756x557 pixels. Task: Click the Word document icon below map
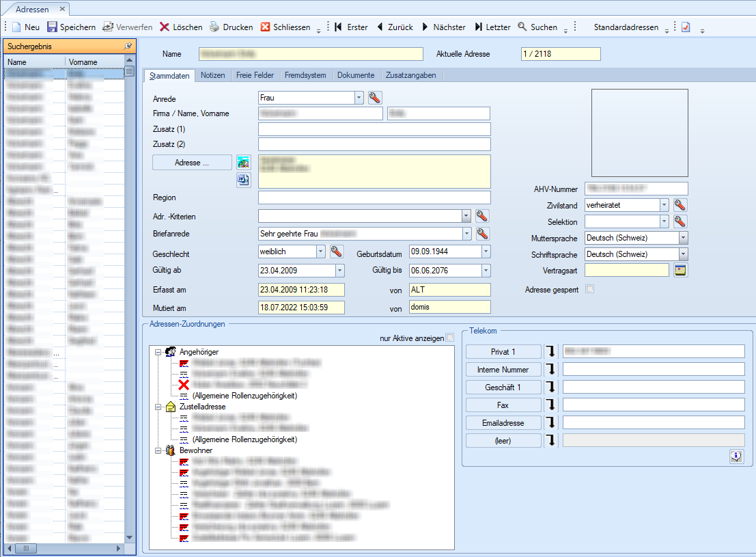coord(244,180)
